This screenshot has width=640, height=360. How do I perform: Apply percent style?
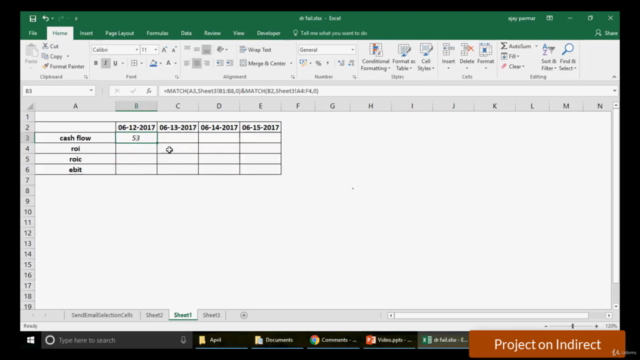click(x=318, y=63)
